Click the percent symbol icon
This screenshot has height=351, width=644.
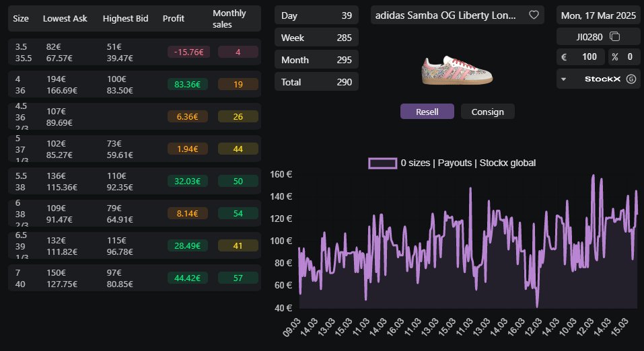pos(615,57)
